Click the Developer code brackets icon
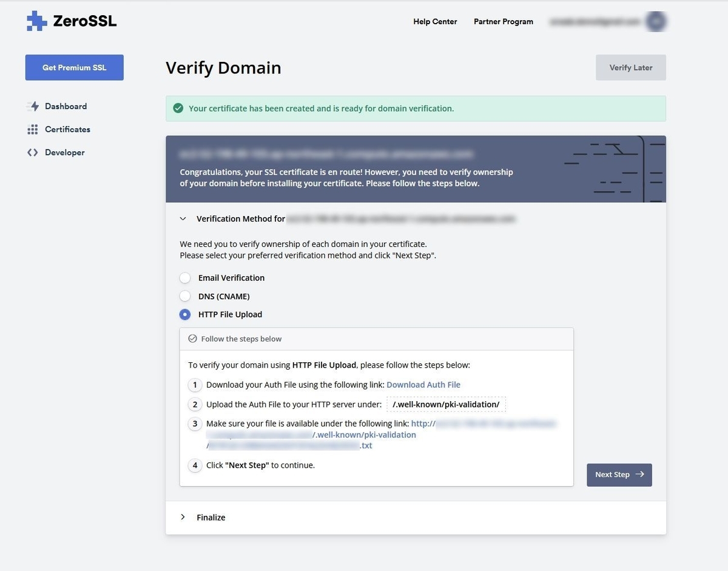 [x=33, y=152]
